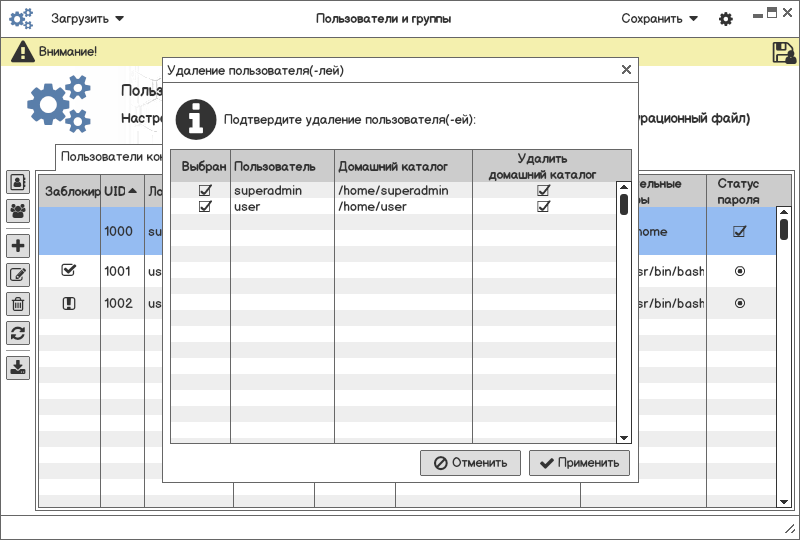This screenshot has height=540, width=800.
Task: Select the UID 1002 cell
Action: point(122,303)
